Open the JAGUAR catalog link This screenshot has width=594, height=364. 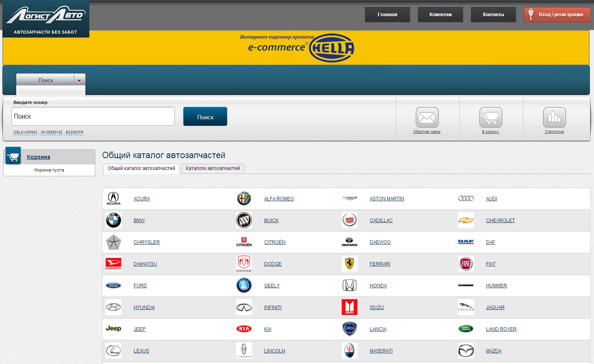click(495, 307)
